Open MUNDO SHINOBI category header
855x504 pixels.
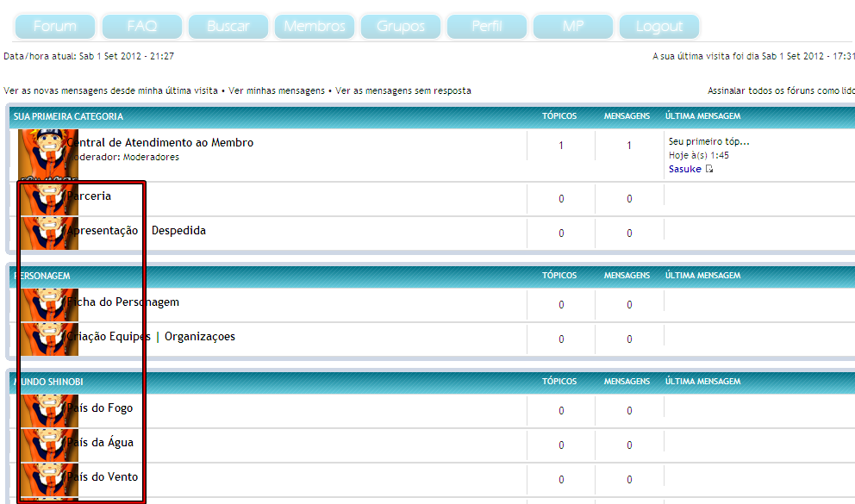point(48,382)
